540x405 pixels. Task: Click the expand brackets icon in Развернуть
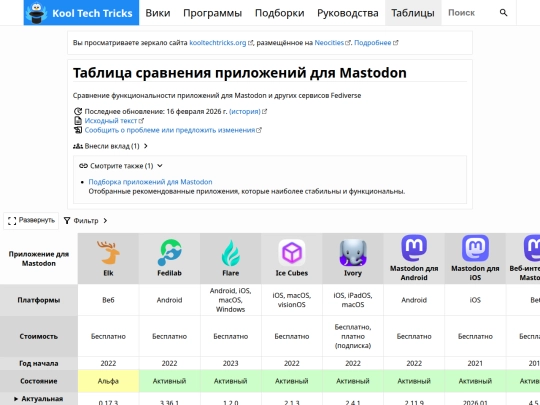pyautogui.click(x=12, y=221)
